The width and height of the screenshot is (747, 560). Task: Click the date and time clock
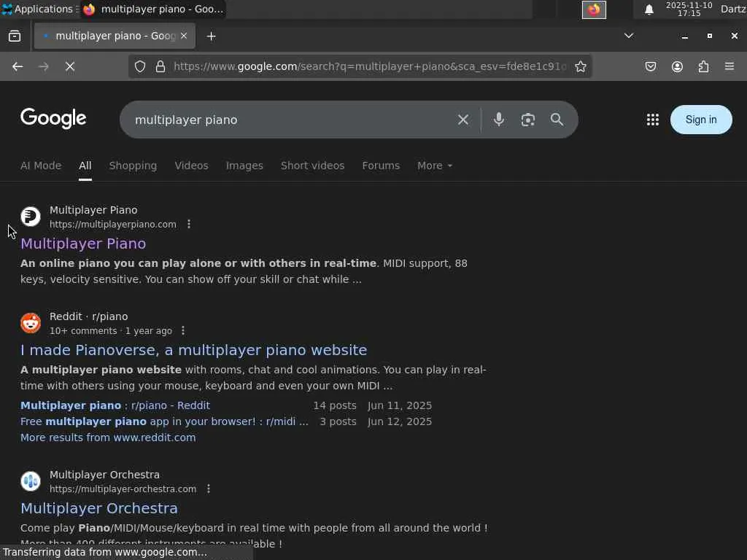pos(689,9)
